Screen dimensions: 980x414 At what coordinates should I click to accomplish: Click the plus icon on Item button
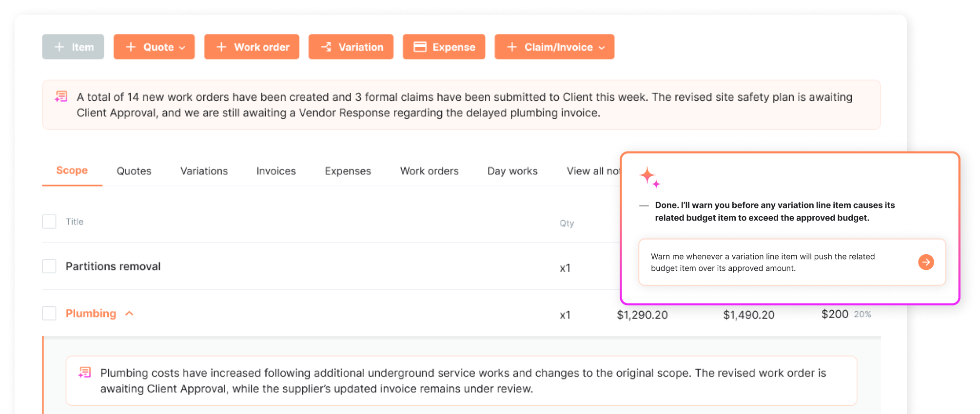(x=59, y=47)
